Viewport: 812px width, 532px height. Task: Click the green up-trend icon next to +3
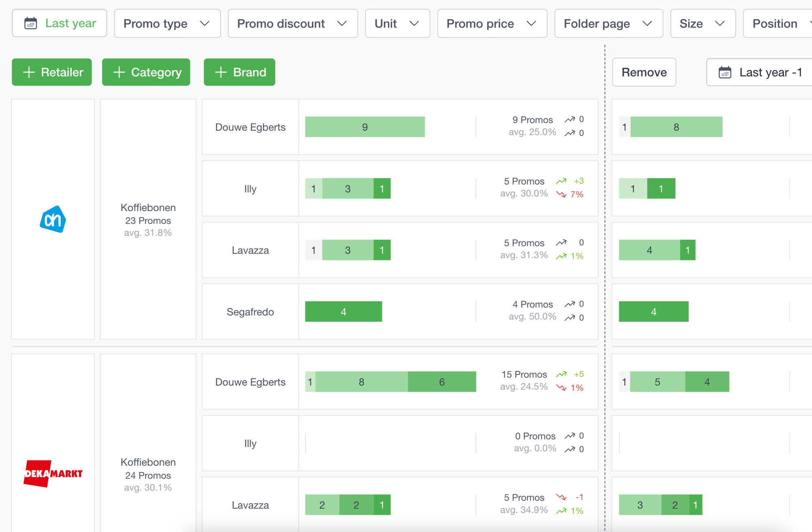(x=561, y=181)
